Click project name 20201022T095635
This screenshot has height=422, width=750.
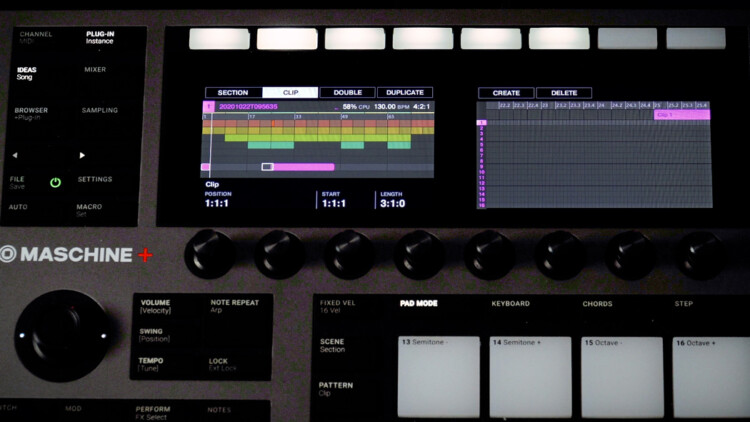click(x=248, y=106)
